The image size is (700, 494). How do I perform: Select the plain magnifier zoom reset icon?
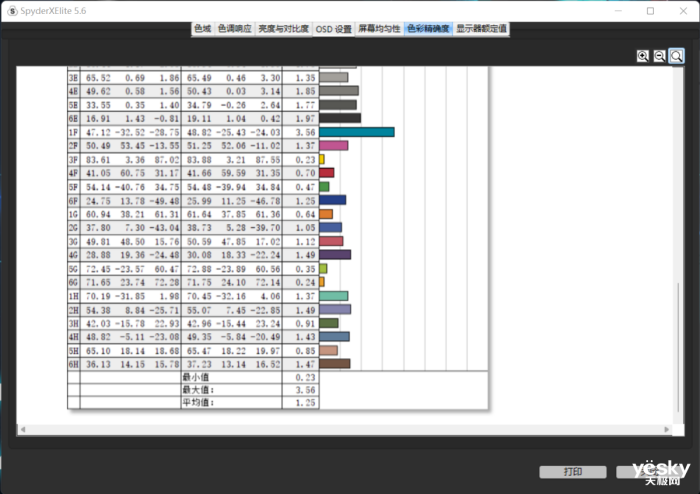pyautogui.click(x=677, y=56)
